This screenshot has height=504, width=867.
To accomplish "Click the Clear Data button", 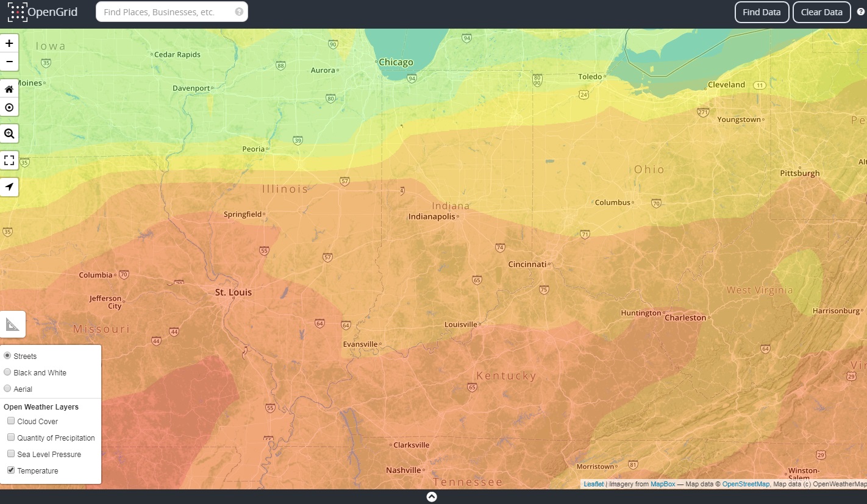I will click(x=821, y=12).
